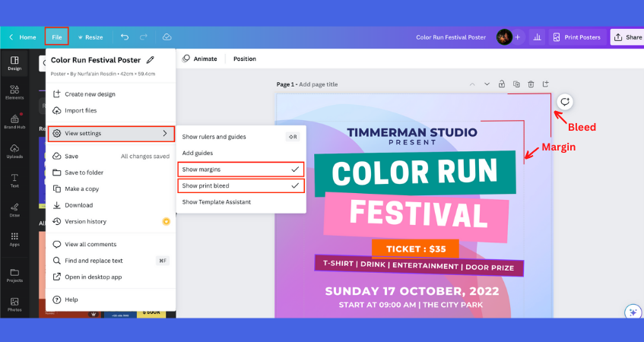644x342 pixels.
Task: Delete page using trash icon
Action: [x=531, y=84]
